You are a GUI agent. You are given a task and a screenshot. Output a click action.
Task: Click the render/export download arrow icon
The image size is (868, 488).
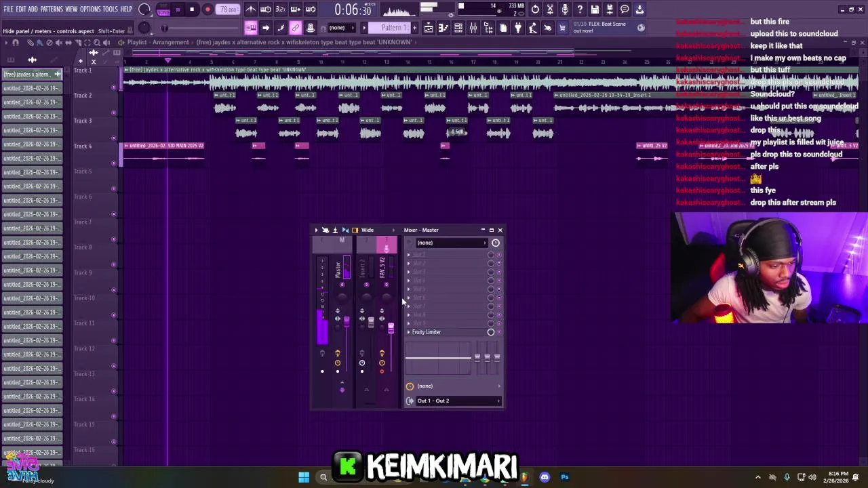coord(639,9)
